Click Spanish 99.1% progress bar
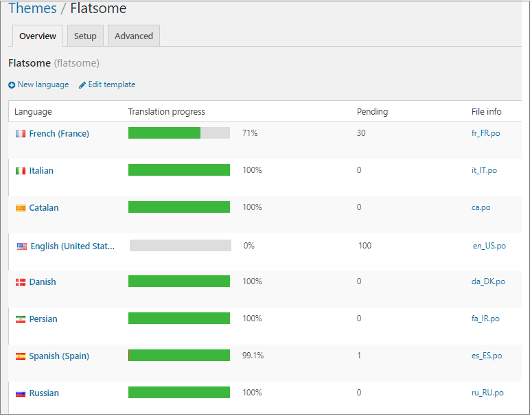Viewport: 532px width, 416px height. pyautogui.click(x=179, y=356)
